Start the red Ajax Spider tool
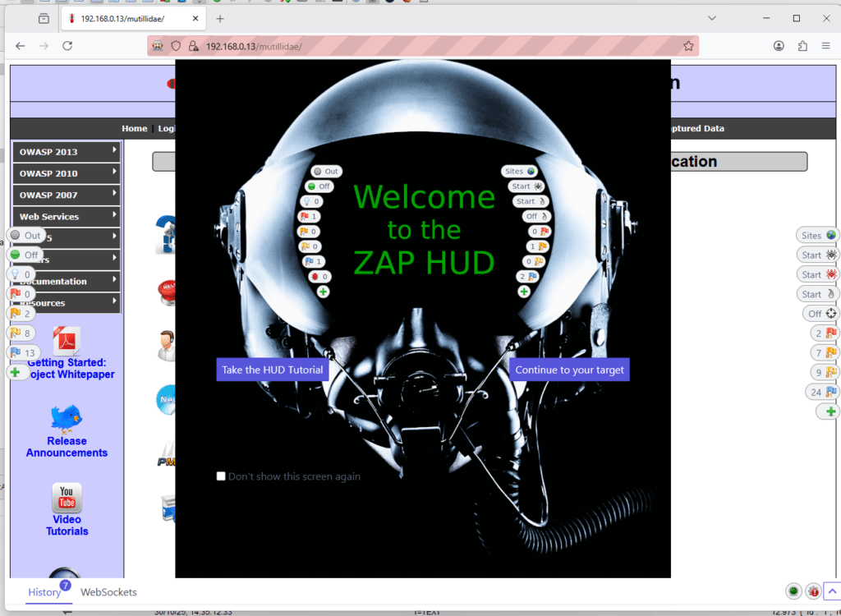Viewport: 841px width, 616px height. (x=820, y=274)
